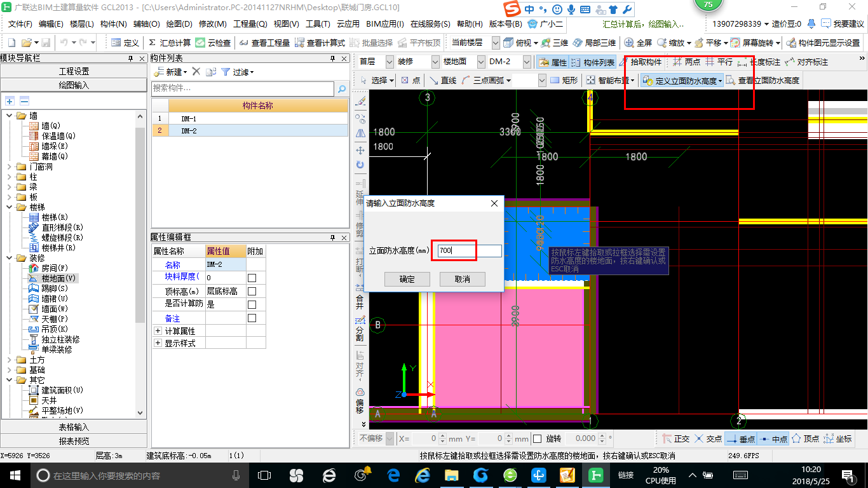Click the 我要建议 link
This screenshot has height=488, width=868.
[x=843, y=24]
